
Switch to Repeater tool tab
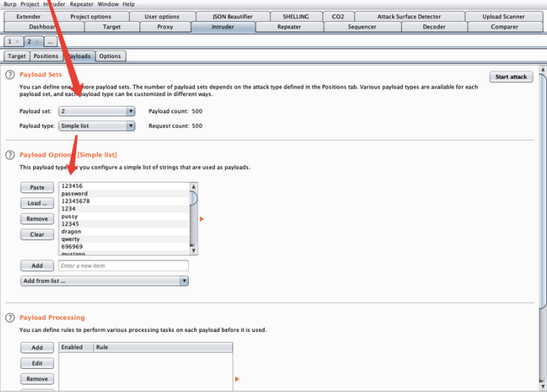(289, 27)
